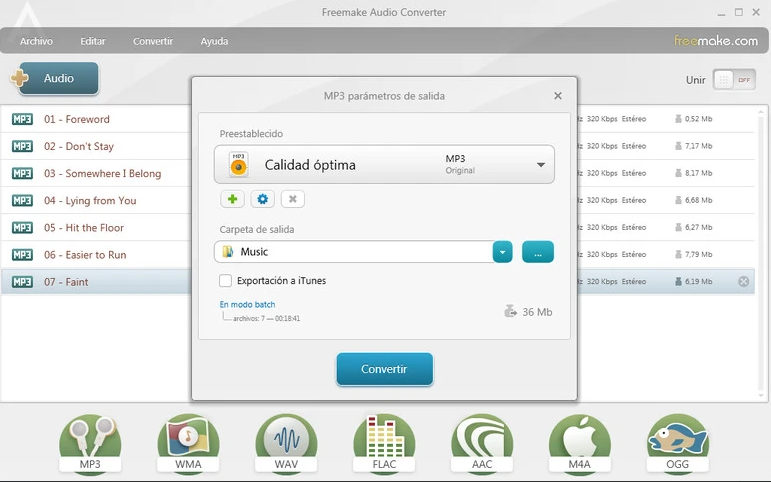
Task: Select track 07 - Faint
Action: coord(66,282)
